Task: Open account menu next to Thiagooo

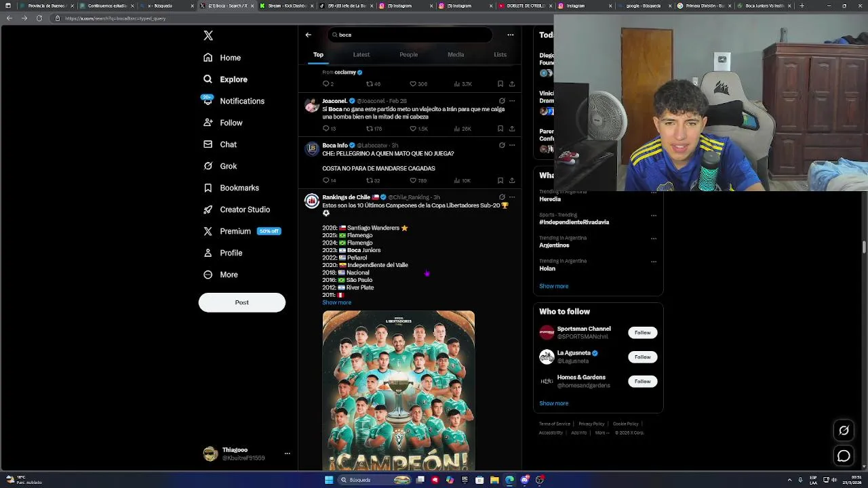Action: [287, 453]
